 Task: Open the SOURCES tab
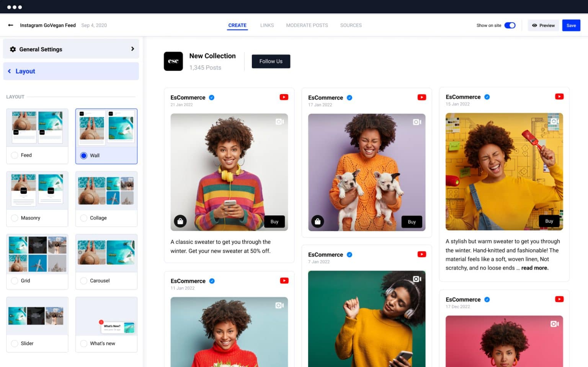[x=351, y=25]
